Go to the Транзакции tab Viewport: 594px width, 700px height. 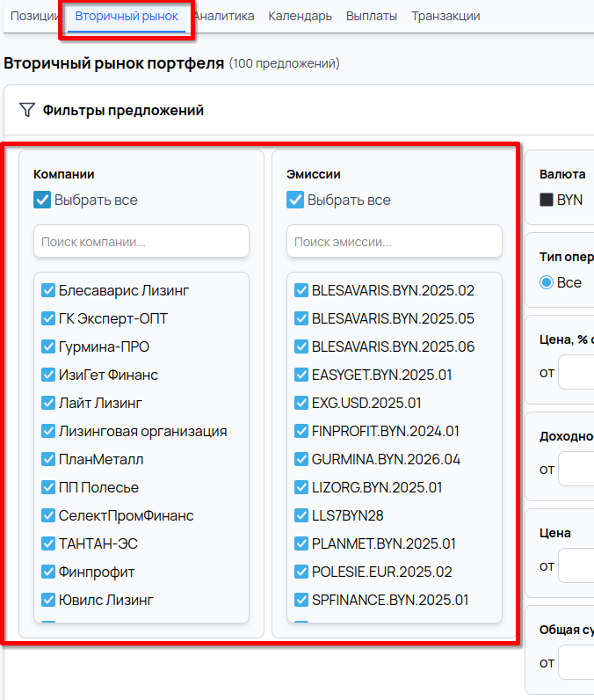(x=445, y=16)
